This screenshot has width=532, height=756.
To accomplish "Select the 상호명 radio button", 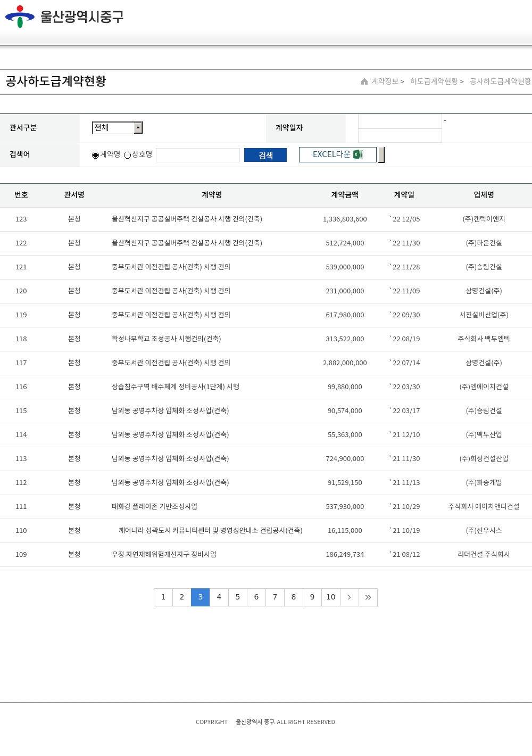I will [128, 155].
